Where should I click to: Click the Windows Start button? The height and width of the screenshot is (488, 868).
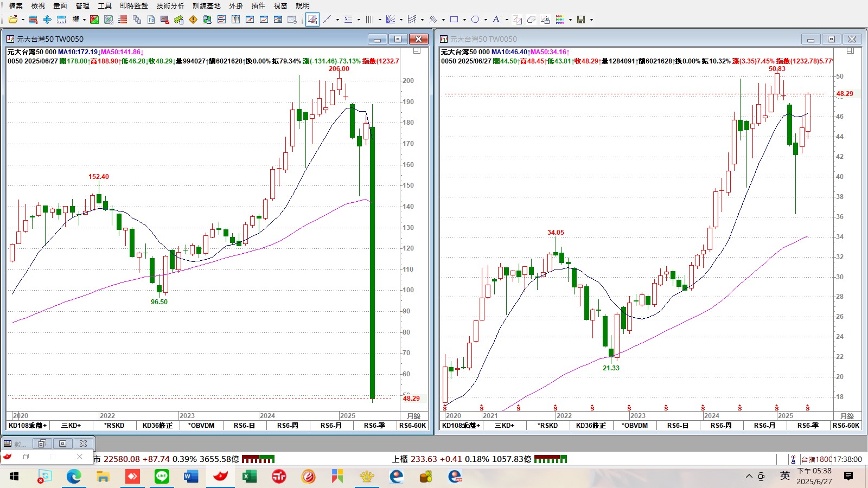(x=14, y=477)
